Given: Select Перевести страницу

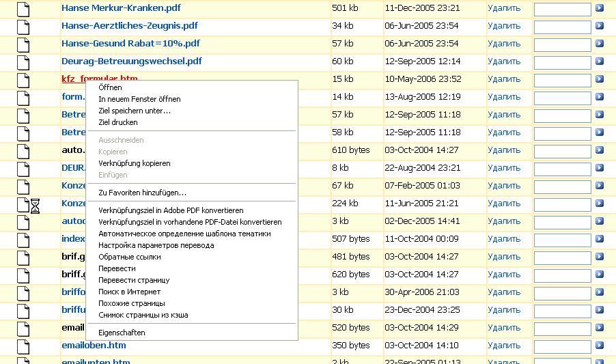Looking at the screenshot, I should 134,280.
